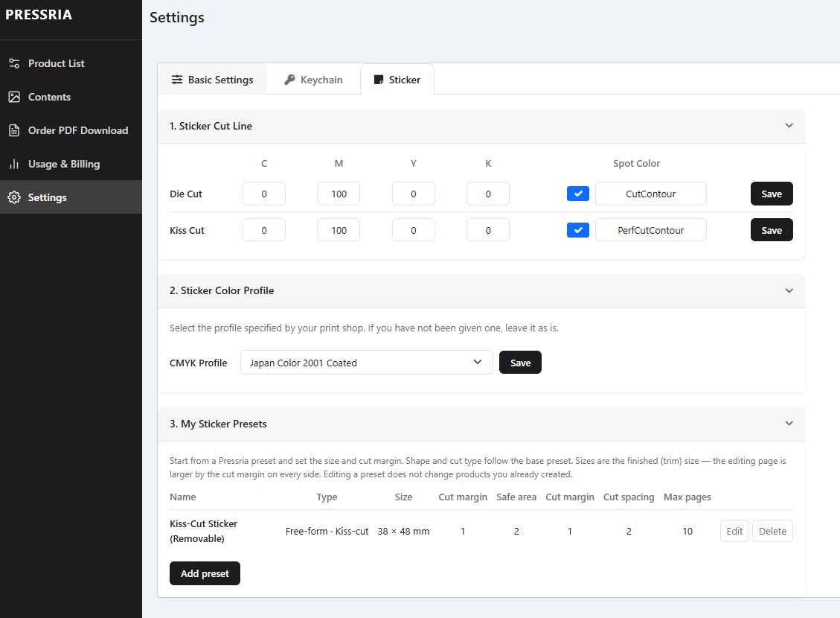Click the Usage & Billing chart icon
The height and width of the screenshot is (618, 840).
tap(14, 164)
